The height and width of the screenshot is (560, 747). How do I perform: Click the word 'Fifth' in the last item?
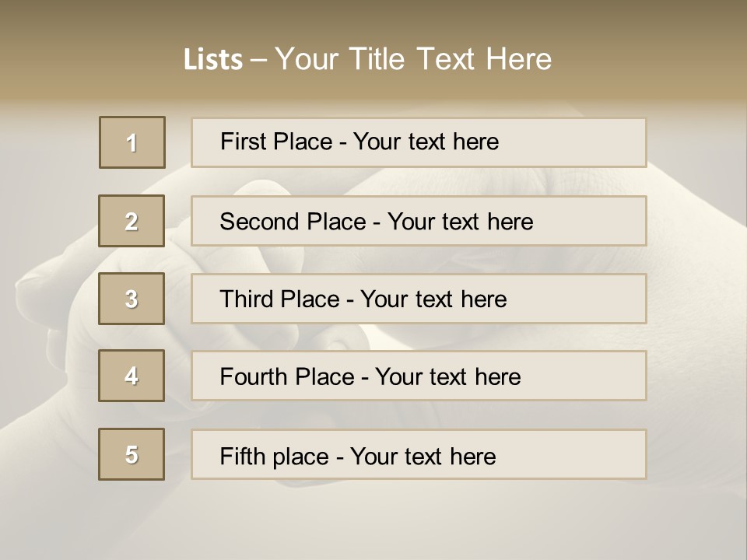242,456
